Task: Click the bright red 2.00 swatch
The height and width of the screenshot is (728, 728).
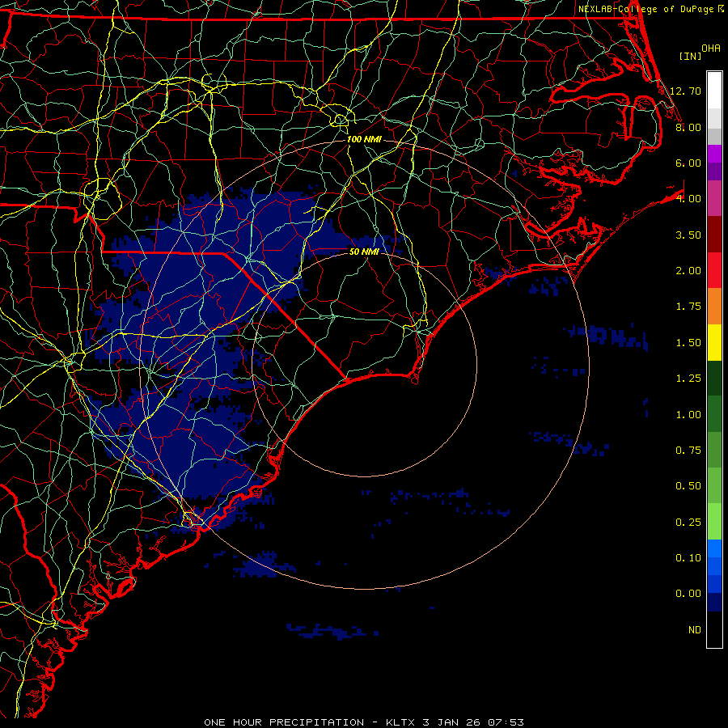Action: pyautogui.click(x=714, y=270)
